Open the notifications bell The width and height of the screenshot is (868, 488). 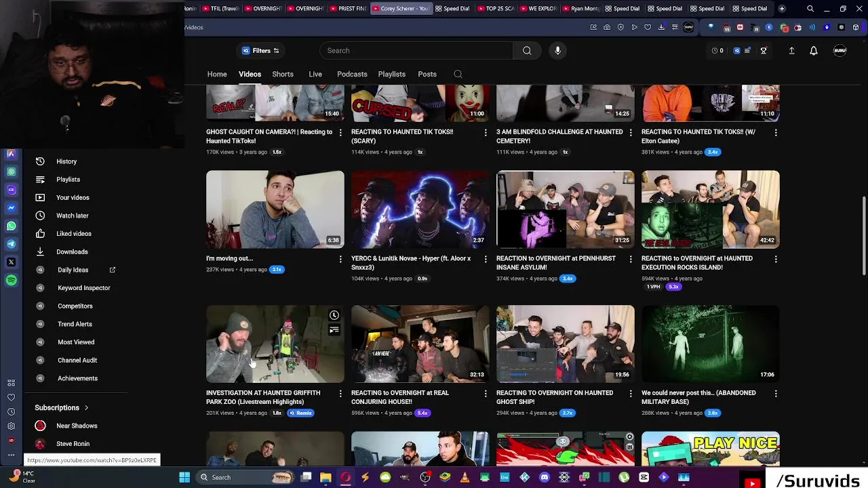pyautogui.click(x=814, y=51)
